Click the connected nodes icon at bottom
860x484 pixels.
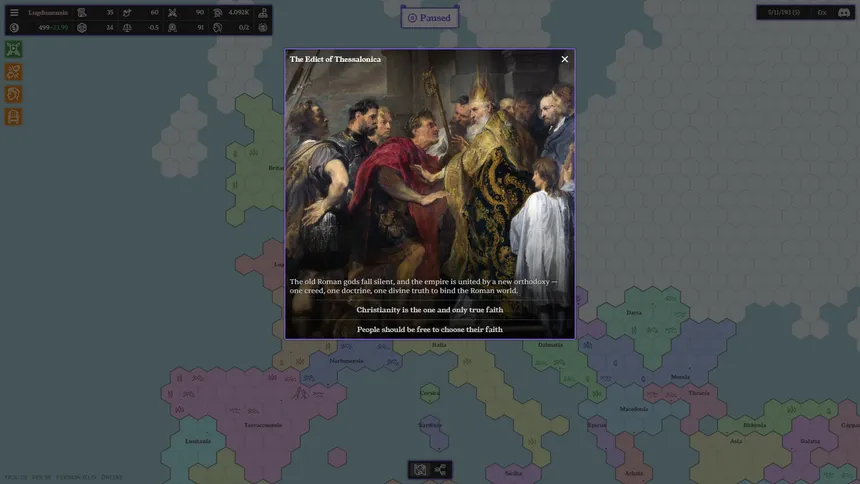click(441, 469)
